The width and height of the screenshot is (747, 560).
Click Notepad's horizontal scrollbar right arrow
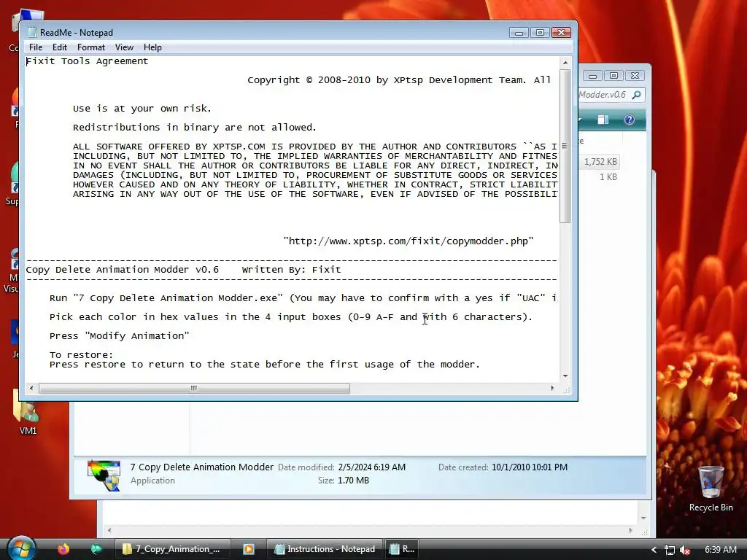tap(553, 388)
